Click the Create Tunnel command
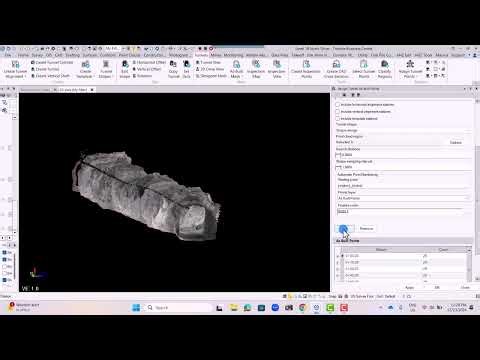The width and height of the screenshot is (480, 360). (x=45, y=69)
